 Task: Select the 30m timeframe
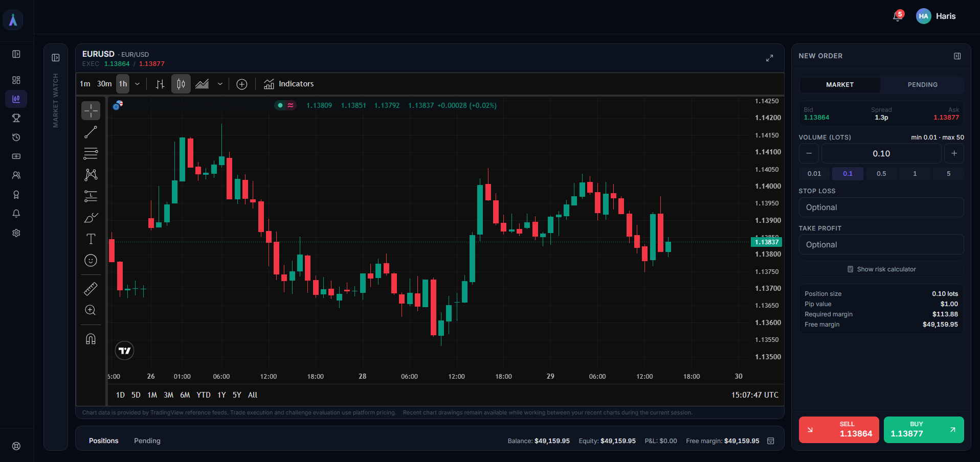pos(104,84)
